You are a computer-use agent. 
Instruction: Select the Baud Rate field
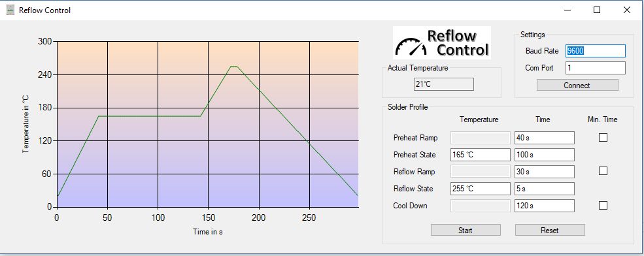tap(596, 51)
